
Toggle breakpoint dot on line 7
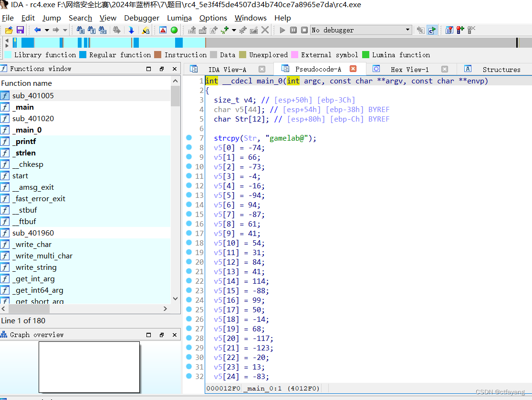[189, 138]
